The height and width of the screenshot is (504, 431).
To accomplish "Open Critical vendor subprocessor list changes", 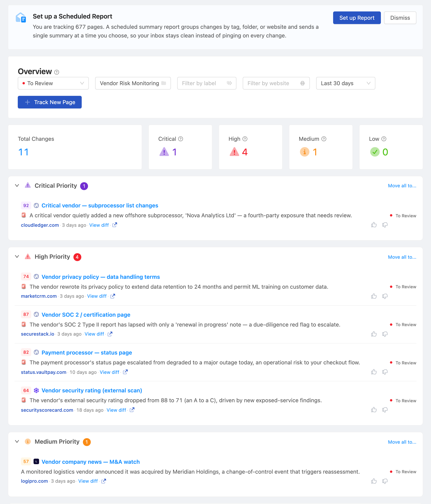I will pos(100,205).
